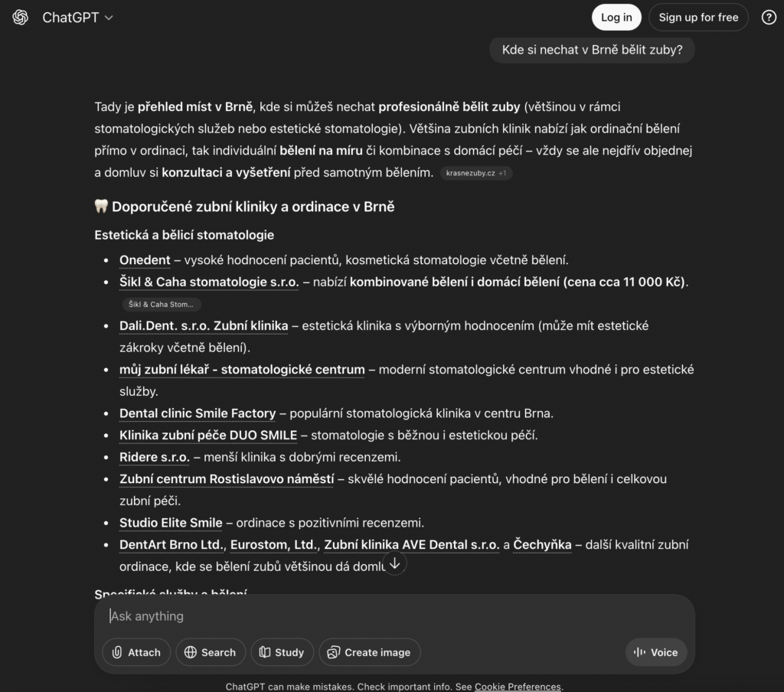
Task: Click the Attach paperclip icon
Action: 116,652
